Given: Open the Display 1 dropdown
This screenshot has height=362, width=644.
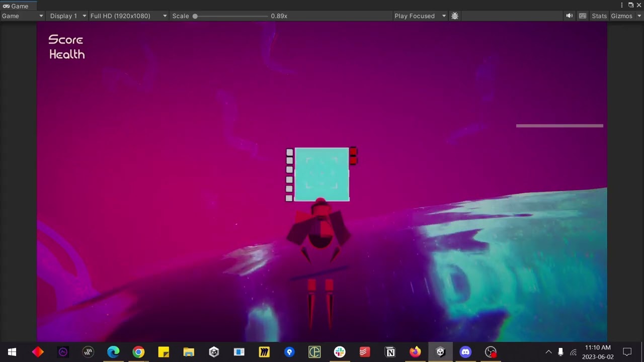Looking at the screenshot, I should click(x=67, y=16).
